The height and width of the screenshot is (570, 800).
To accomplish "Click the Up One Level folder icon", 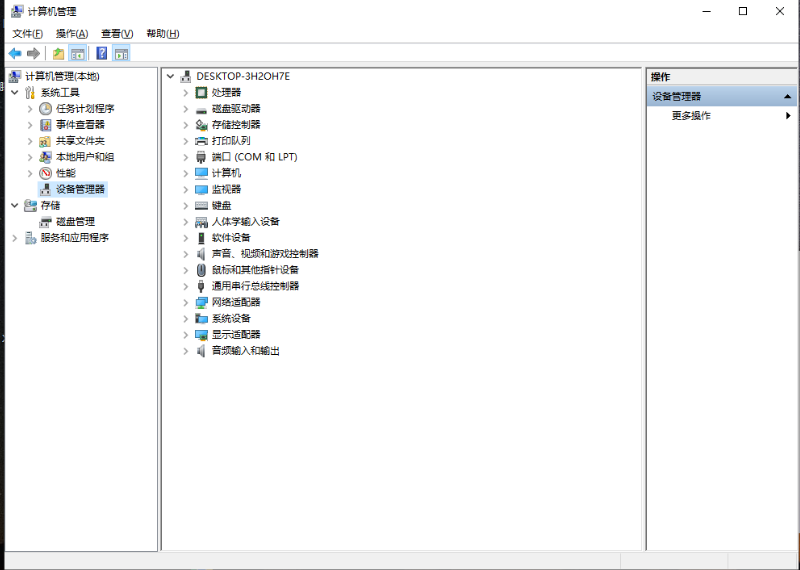I will coord(59,53).
